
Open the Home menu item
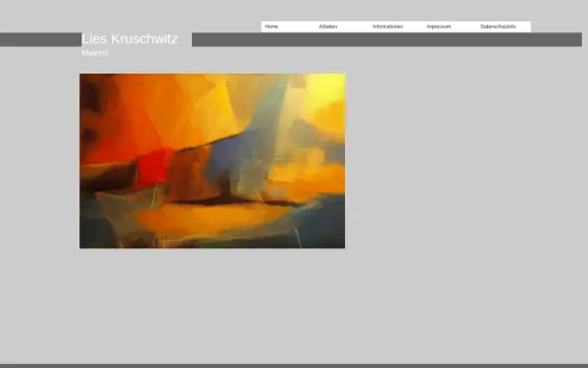click(x=271, y=26)
